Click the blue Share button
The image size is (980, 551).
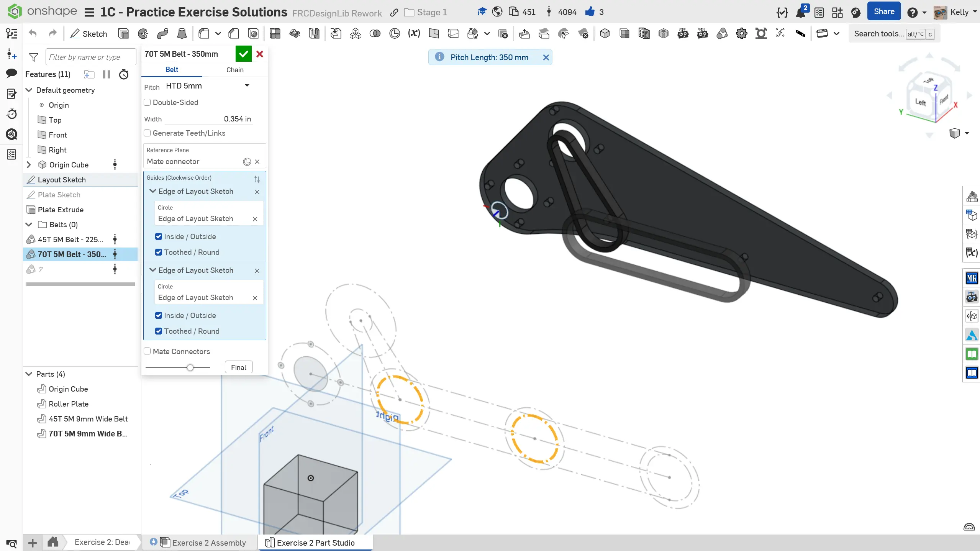pyautogui.click(x=884, y=12)
